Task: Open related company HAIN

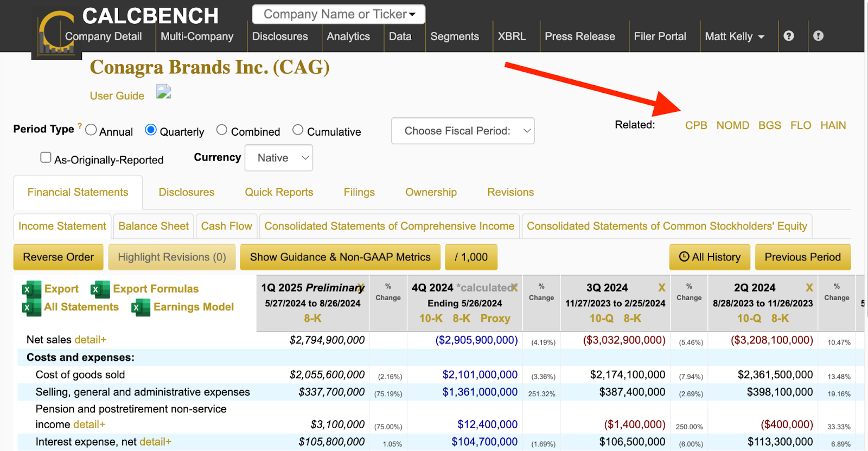Action: (833, 125)
